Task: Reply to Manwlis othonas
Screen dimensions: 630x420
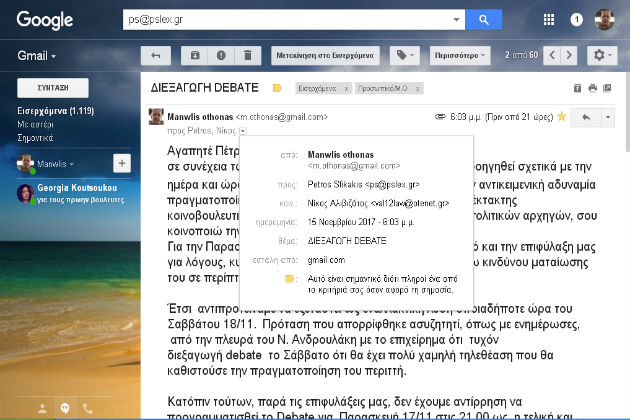Action: click(x=586, y=117)
